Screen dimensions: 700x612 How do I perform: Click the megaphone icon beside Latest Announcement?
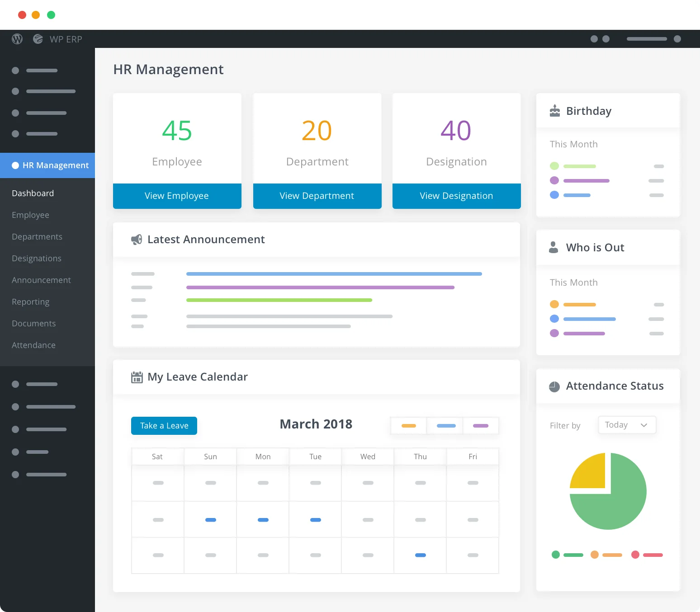(x=137, y=240)
